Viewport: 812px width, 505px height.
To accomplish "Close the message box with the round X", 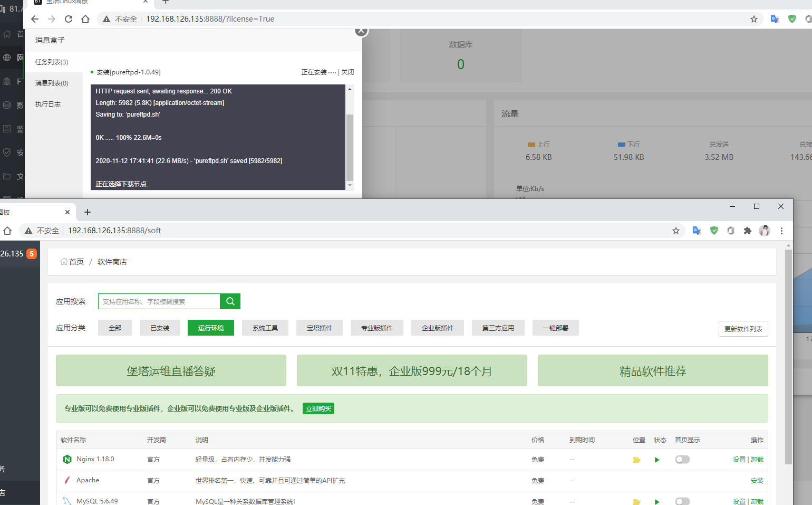I will (361, 31).
